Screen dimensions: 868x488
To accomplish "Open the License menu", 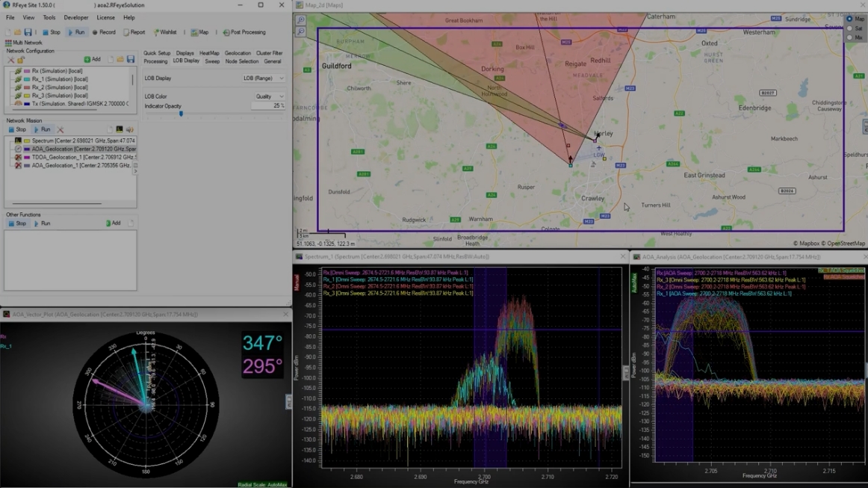I will tap(106, 18).
